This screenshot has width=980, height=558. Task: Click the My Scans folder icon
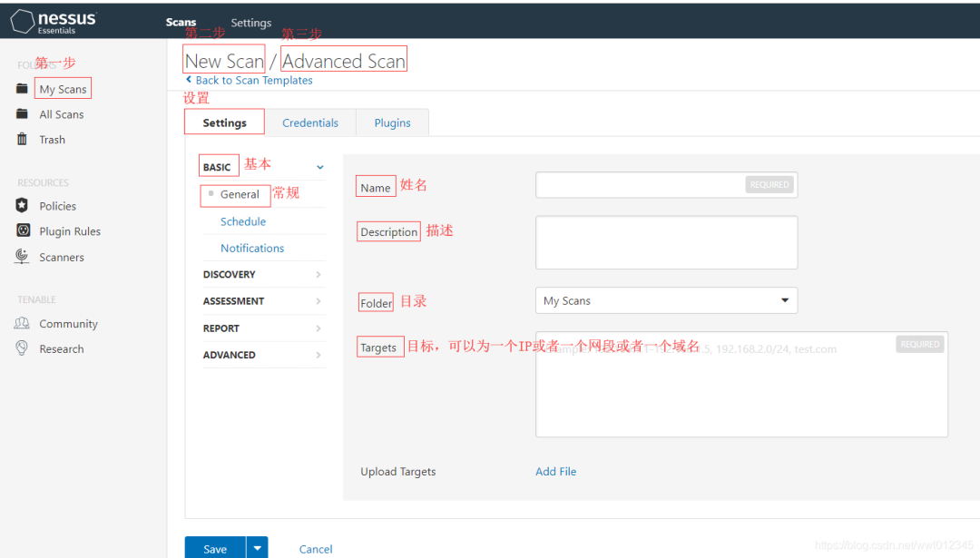point(22,89)
